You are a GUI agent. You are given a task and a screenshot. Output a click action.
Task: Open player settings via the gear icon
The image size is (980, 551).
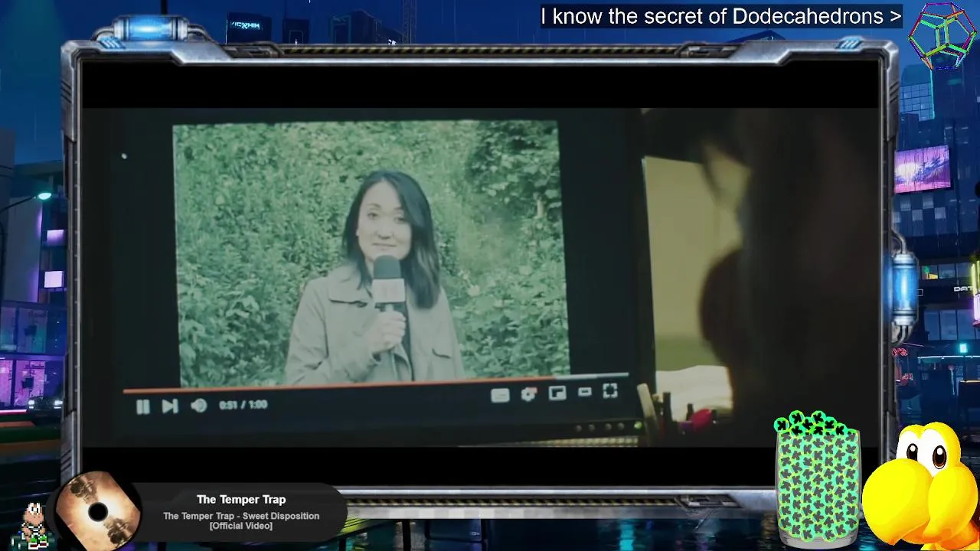[528, 394]
